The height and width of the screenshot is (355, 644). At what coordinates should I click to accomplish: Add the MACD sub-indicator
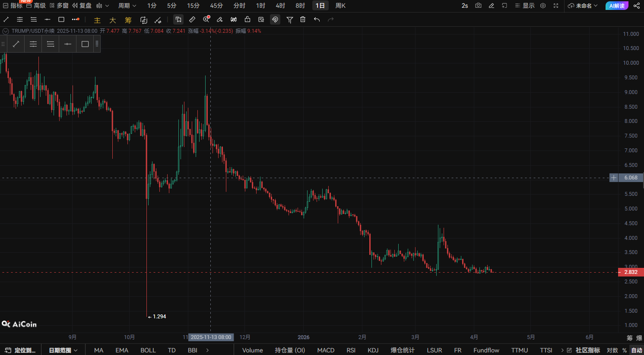tap(326, 350)
